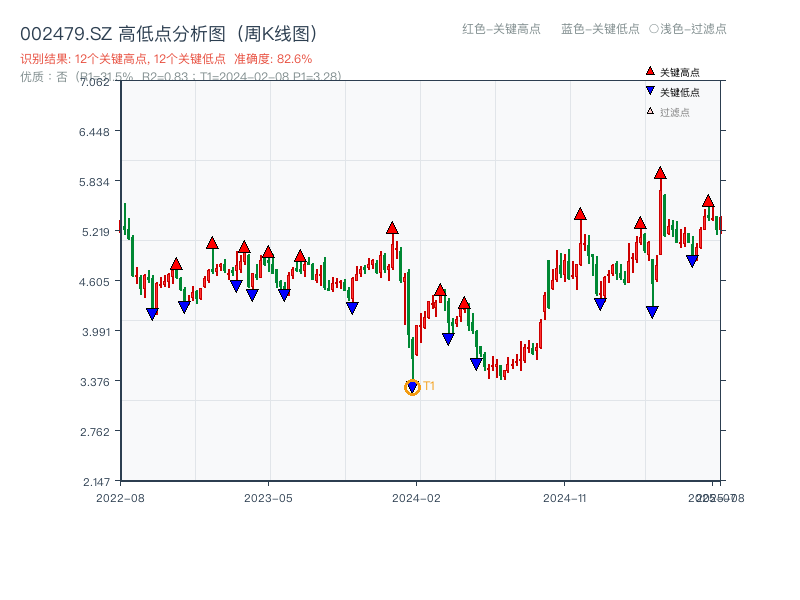
Task: Click the 7.062 y-axis label
Action: tap(94, 82)
